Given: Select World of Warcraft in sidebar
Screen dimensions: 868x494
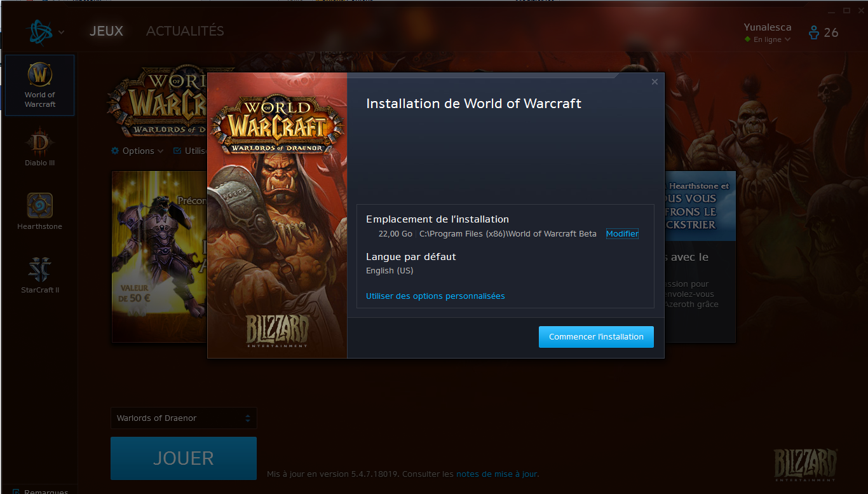Looking at the screenshot, I should pyautogui.click(x=40, y=85).
